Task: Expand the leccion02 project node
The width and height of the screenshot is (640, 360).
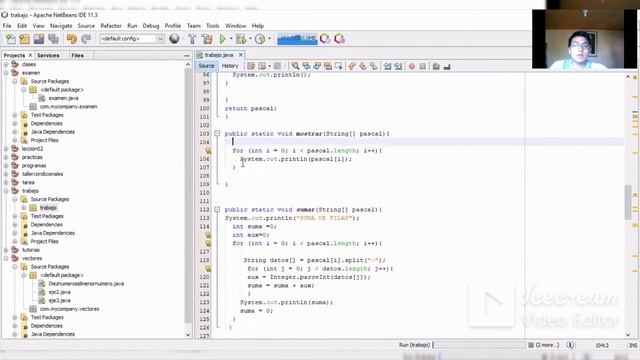Action: coord(6,149)
